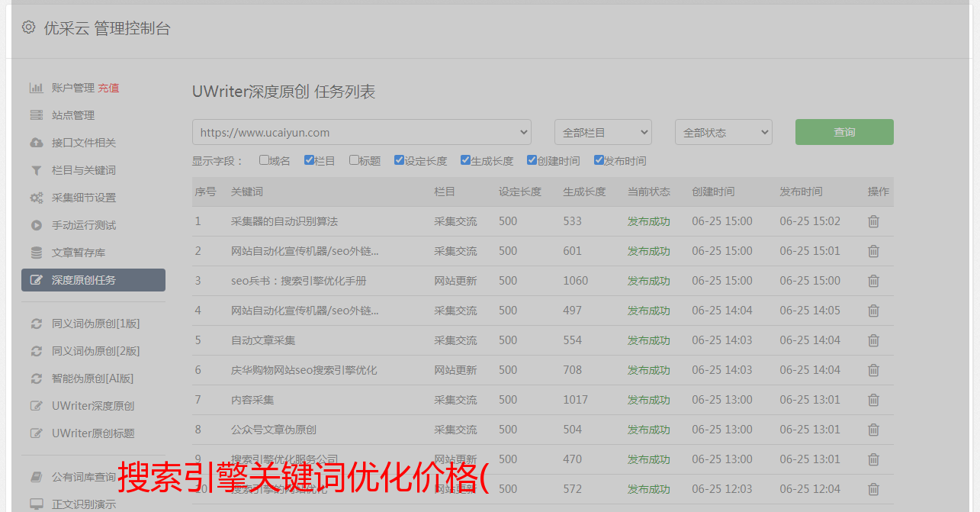The height and width of the screenshot is (512, 980).
Task: Click the bar chart icon beside 账户管理
Action: 36,88
